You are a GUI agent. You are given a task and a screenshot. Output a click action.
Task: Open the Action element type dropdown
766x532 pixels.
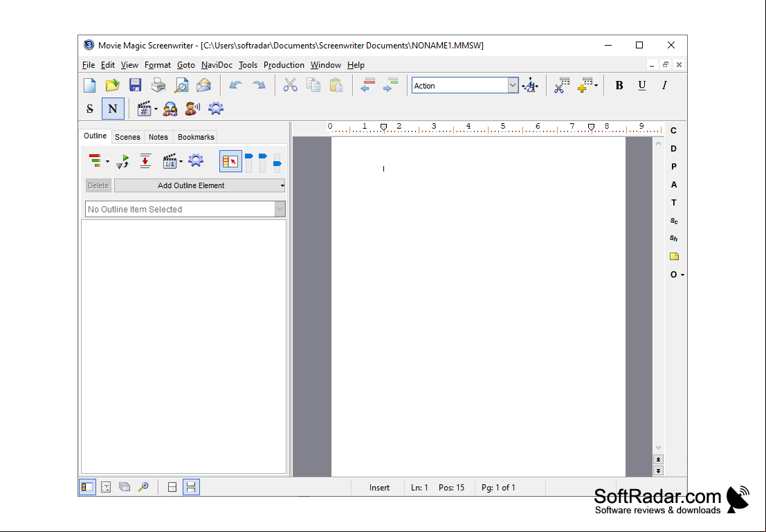[513, 86]
